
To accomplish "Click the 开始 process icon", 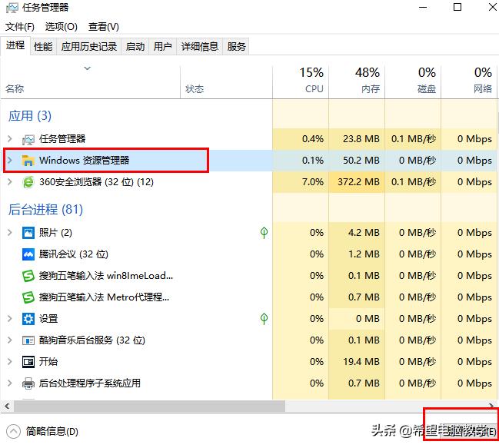I will click(x=28, y=362).
